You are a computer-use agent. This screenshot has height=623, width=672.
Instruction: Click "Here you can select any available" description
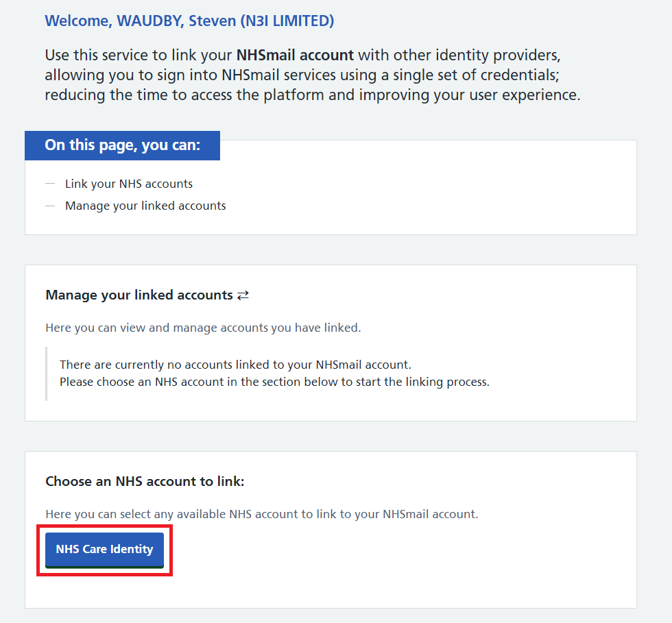coord(261,514)
